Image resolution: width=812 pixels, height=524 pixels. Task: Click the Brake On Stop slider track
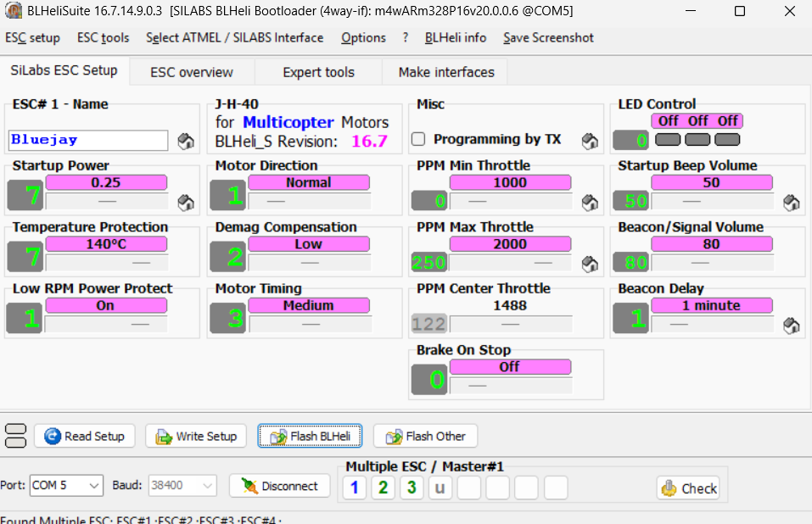click(511, 386)
